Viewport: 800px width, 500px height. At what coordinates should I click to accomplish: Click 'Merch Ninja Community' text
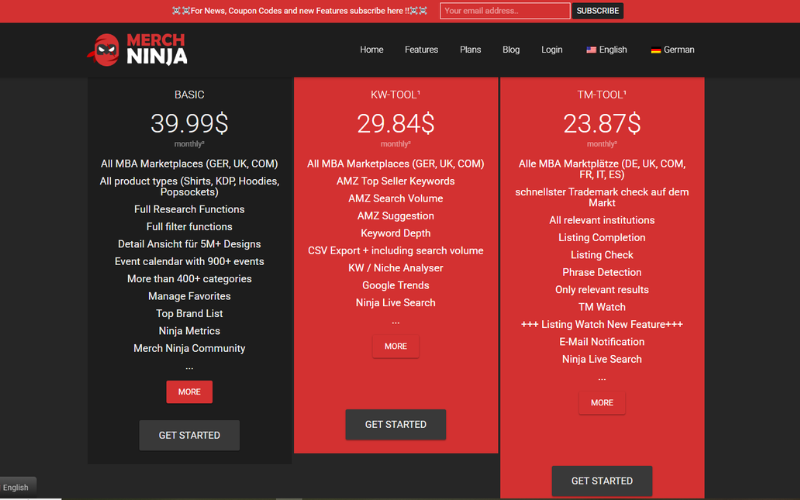click(189, 348)
